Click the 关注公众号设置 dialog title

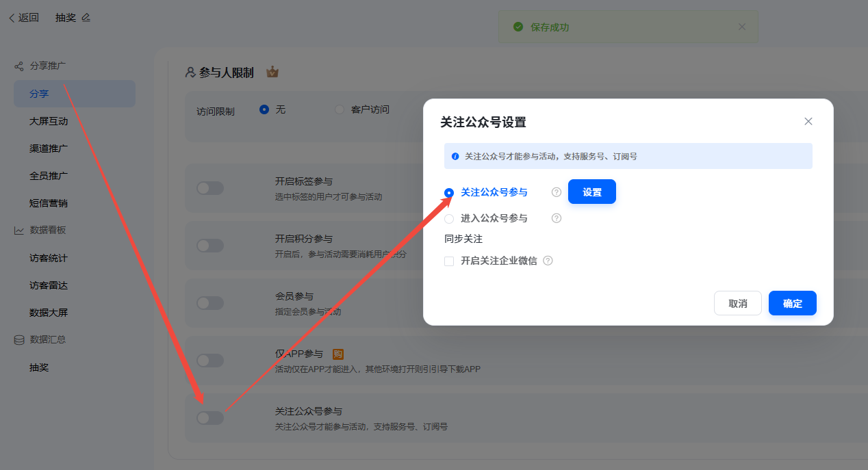[x=483, y=122]
